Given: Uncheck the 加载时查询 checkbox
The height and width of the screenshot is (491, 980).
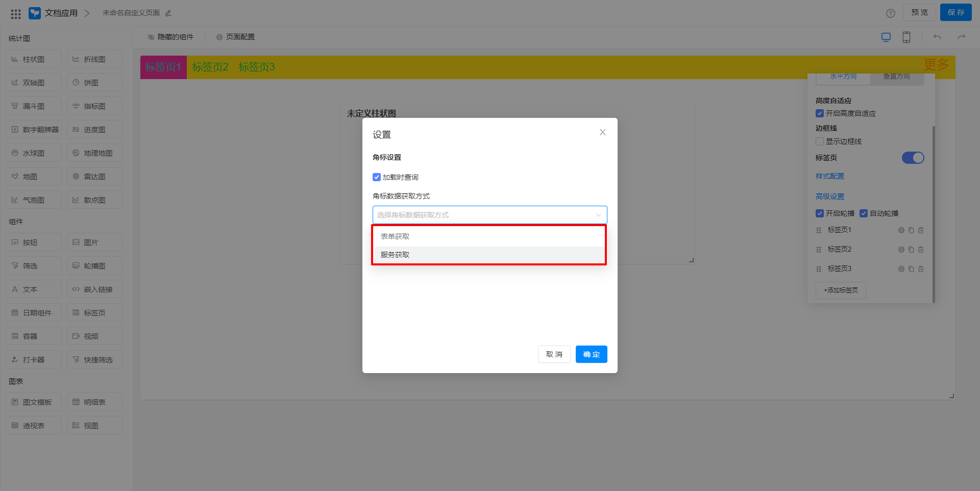Looking at the screenshot, I should [377, 177].
